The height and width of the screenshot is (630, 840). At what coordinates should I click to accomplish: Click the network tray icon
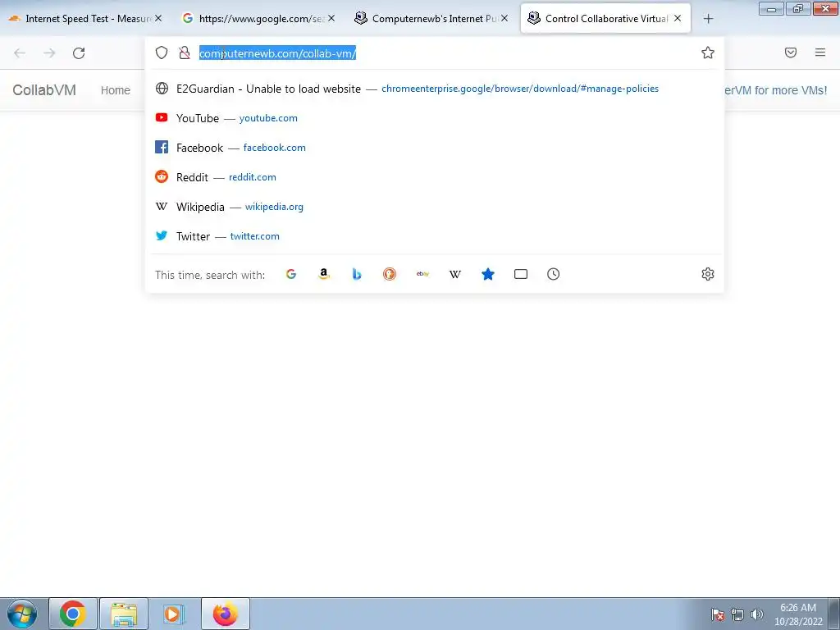737,614
